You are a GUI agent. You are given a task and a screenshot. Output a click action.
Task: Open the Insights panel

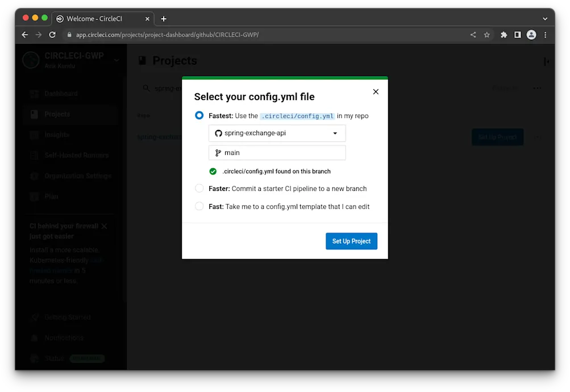(54, 135)
